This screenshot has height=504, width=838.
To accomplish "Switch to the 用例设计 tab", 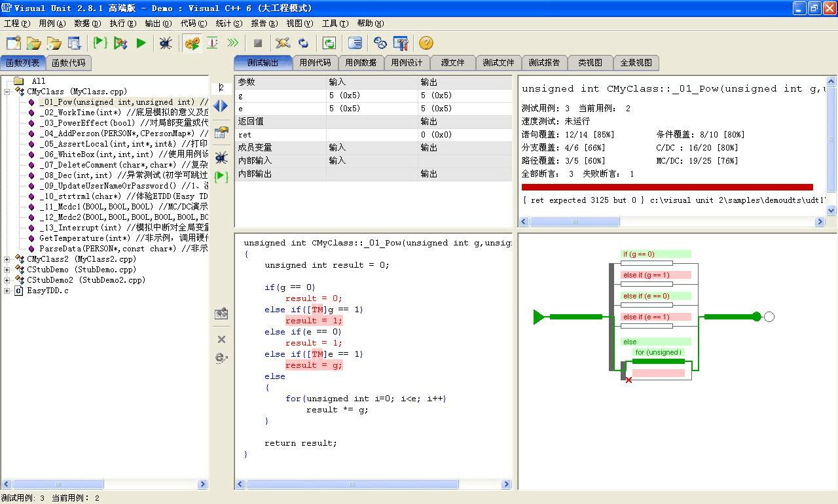I will [407, 63].
